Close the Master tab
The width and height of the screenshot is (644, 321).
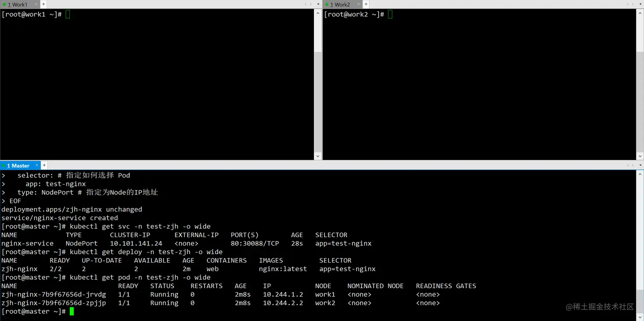(37, 165)
